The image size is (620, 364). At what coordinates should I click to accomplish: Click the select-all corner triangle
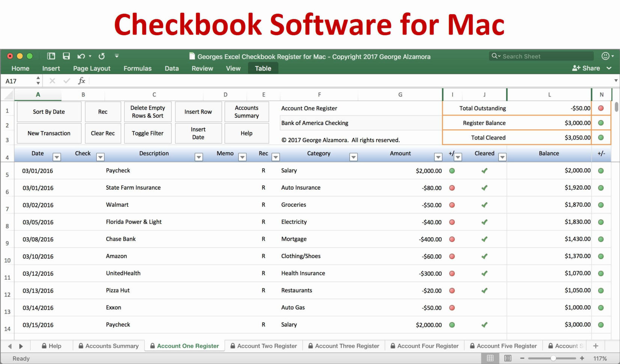8,95
